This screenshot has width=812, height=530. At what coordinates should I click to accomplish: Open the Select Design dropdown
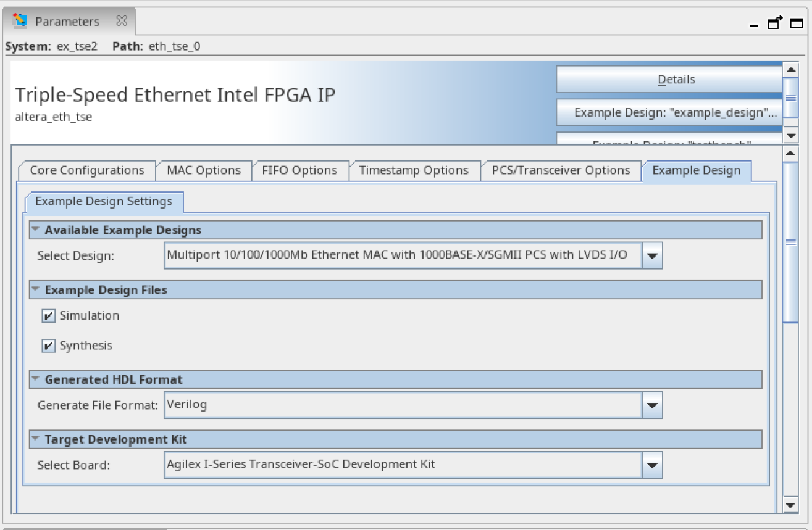[x=652, y=255]
